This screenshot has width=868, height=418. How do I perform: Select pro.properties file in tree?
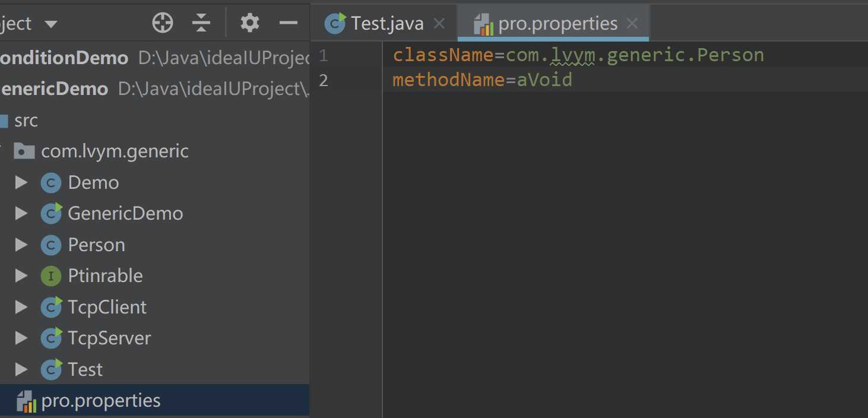[154, 400]
